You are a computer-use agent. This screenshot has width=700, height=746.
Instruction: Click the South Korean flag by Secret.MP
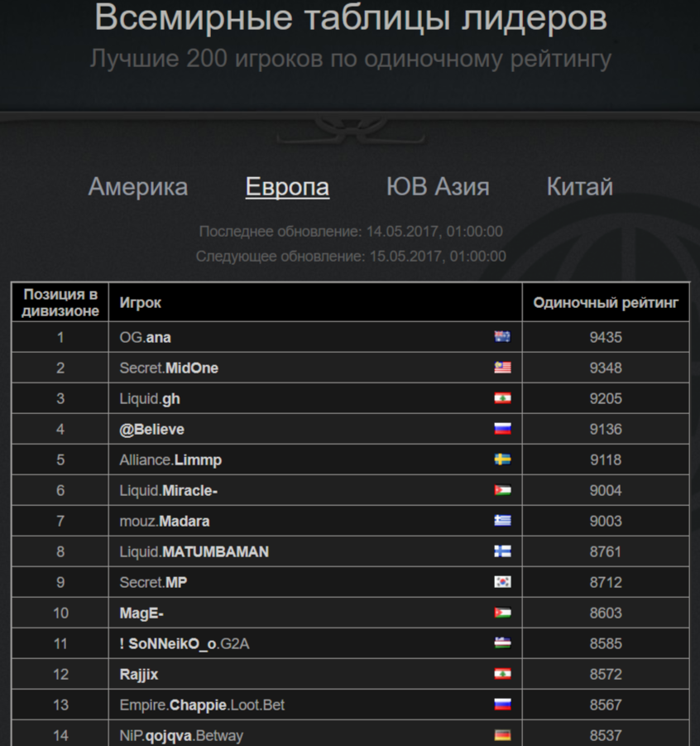point(502,582)
